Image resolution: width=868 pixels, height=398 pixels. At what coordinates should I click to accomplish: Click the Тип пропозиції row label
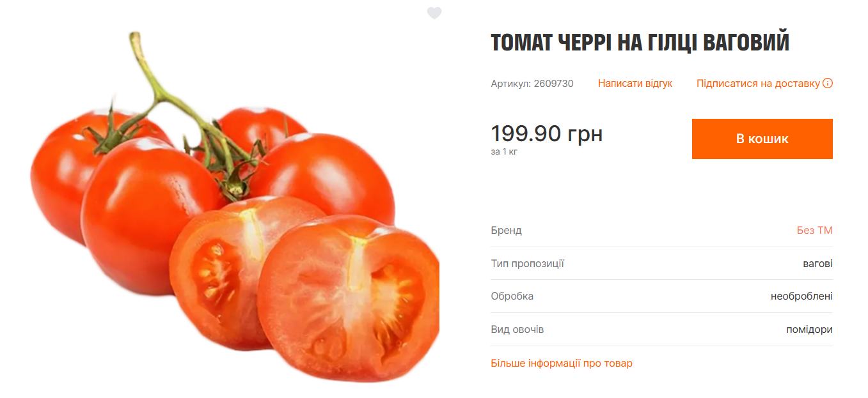(x=528, y=264)
